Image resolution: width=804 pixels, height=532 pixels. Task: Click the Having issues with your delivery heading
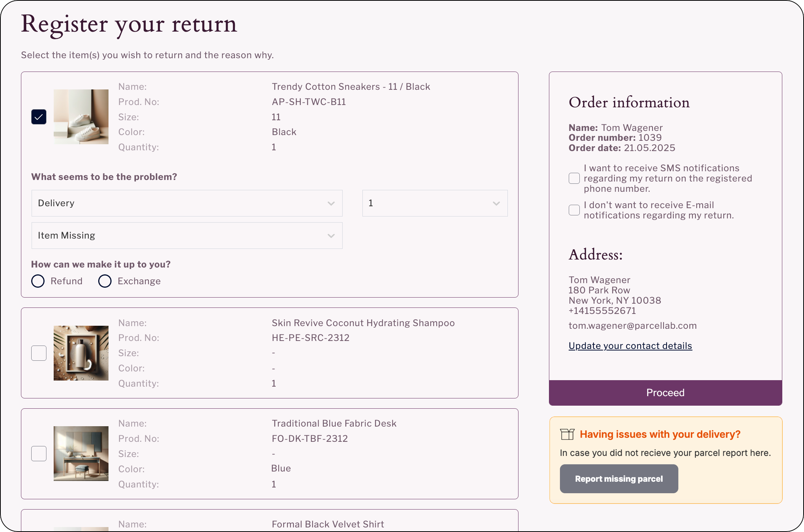click(660, 434)
